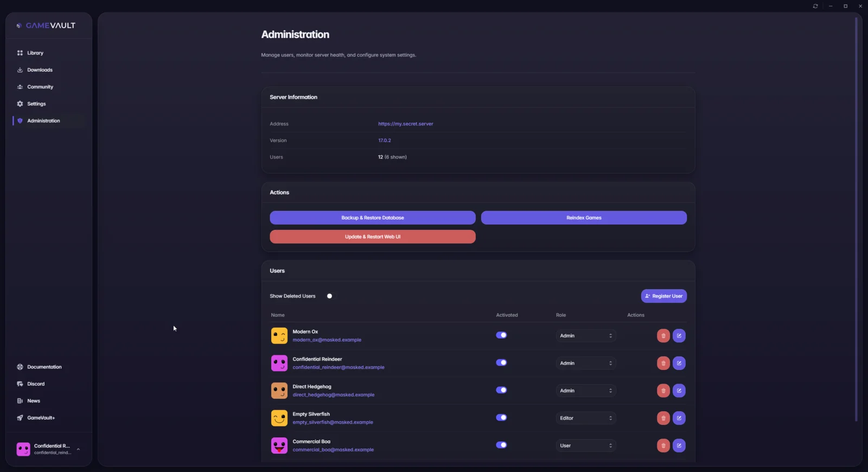The width and height of the screenshot is (868, 472).
Task: Click Direct Hedgehog orange avatar
Action: (279, 391)
